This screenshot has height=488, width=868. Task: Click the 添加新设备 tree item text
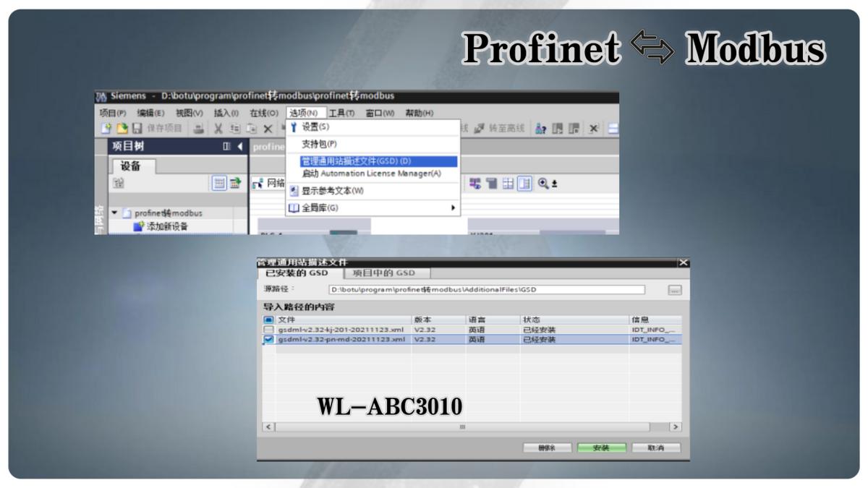tap(168, 226)
